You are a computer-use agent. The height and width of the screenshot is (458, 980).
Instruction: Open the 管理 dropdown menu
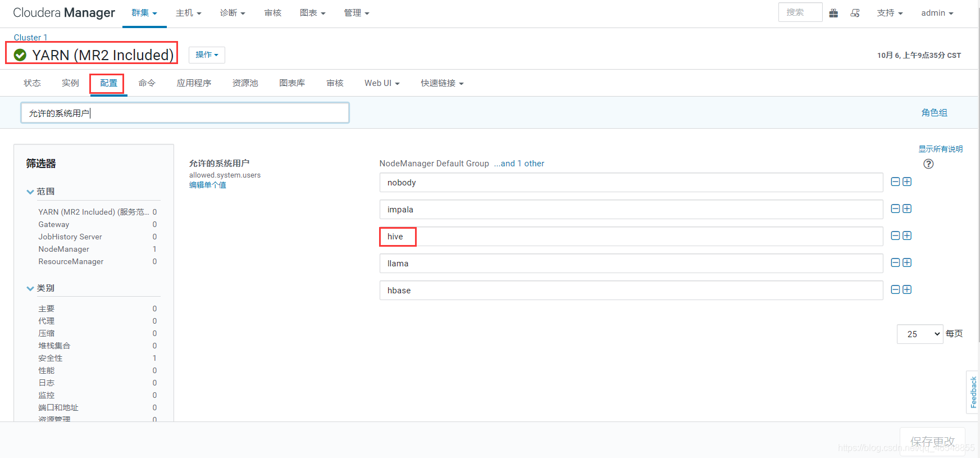tap(357, 13)
